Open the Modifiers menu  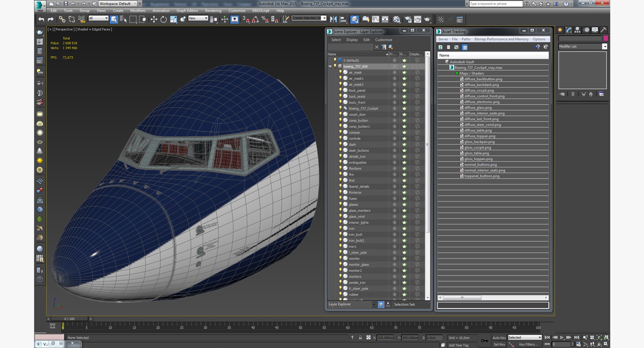pyautogui.click(x=138, y=11)
